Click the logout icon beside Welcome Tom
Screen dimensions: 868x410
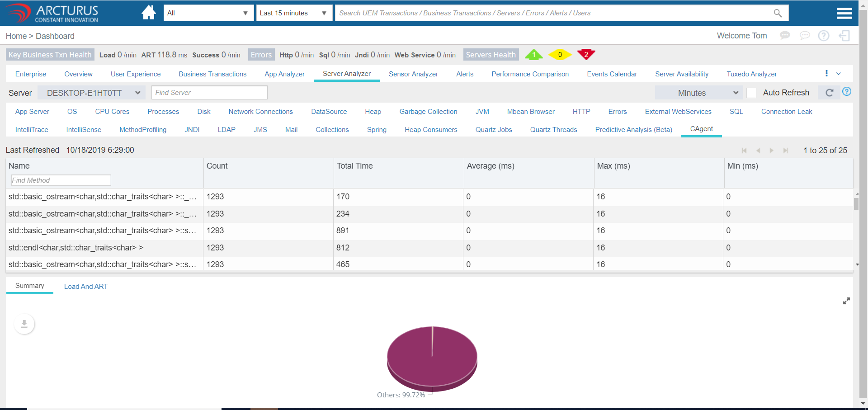pos(844,36)
